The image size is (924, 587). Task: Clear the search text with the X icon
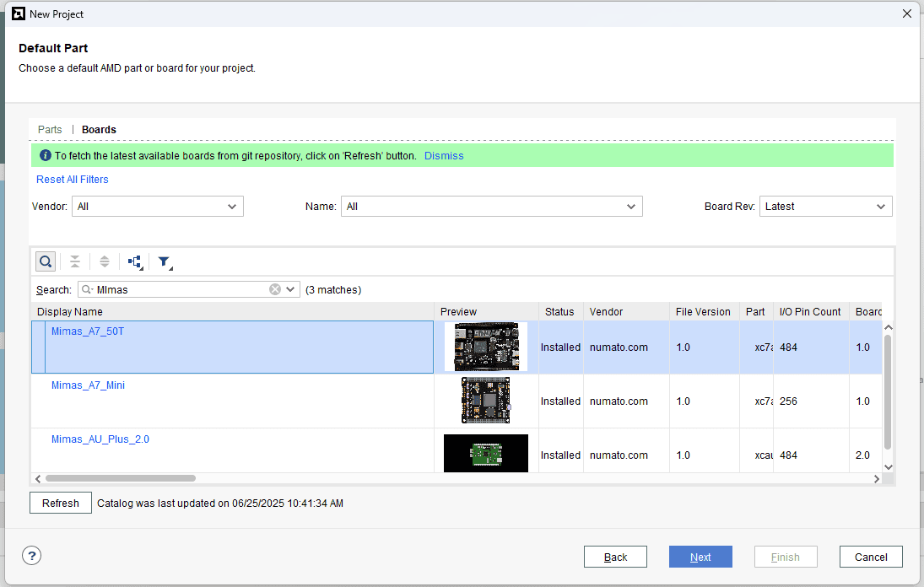(275, 289)
